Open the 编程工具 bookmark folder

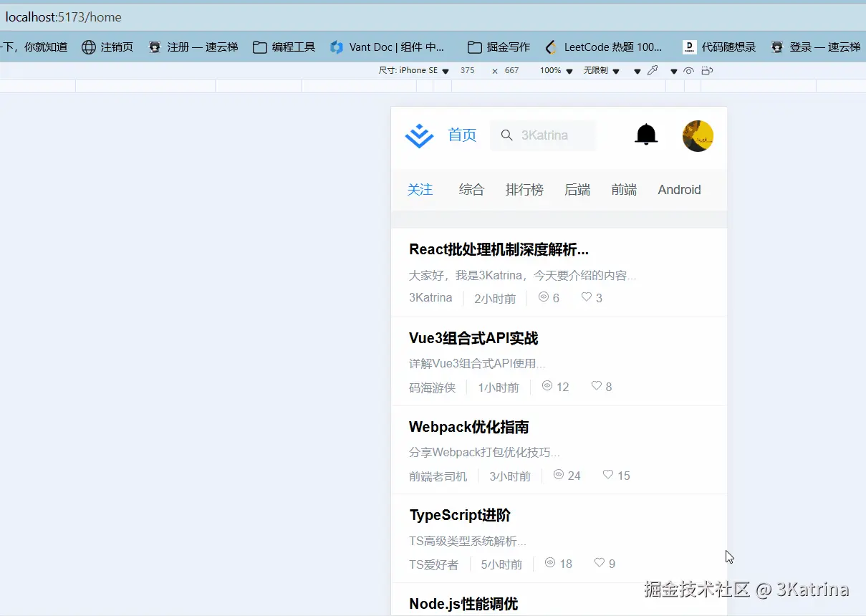pyautogui.click(x=284, y=47)
